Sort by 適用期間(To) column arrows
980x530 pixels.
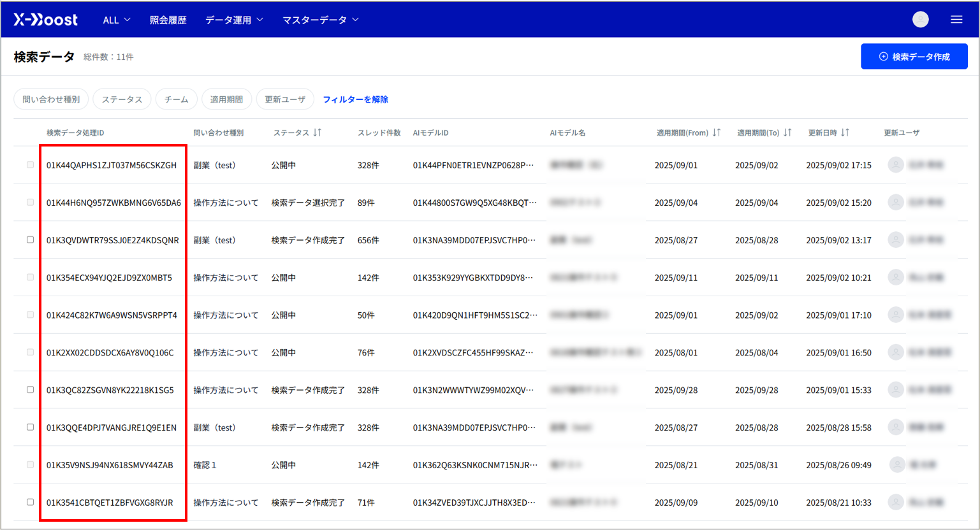click(x=787, y=132)
